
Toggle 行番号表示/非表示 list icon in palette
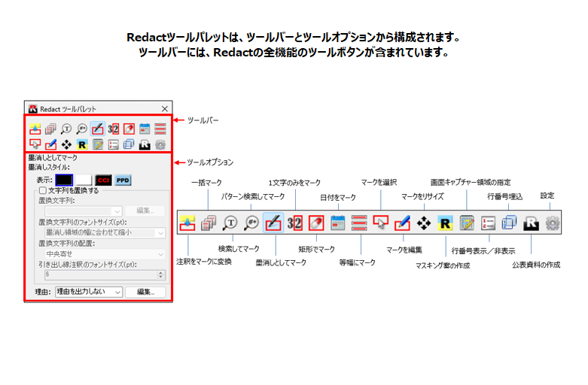(x=113, y=144)
